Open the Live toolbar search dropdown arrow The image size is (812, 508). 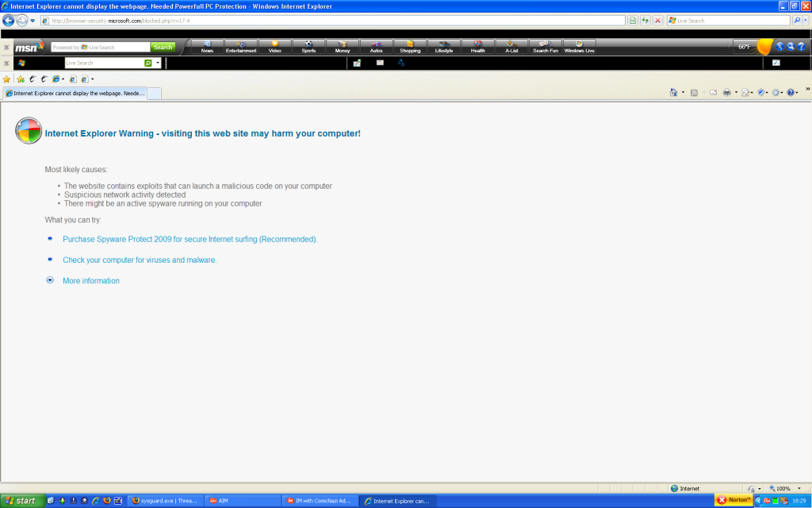click(x=158, y=63)
